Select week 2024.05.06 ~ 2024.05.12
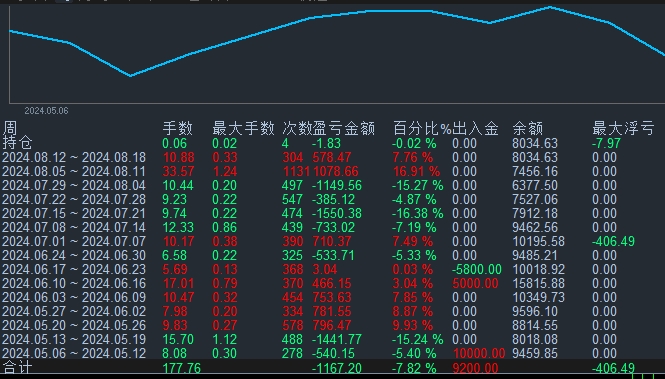Screen dimensions: 665x379 pyautogui.click(x=74, y=354)
